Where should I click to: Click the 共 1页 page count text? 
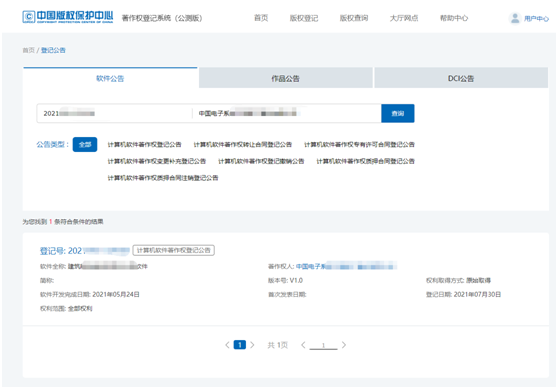coord(278,345)
